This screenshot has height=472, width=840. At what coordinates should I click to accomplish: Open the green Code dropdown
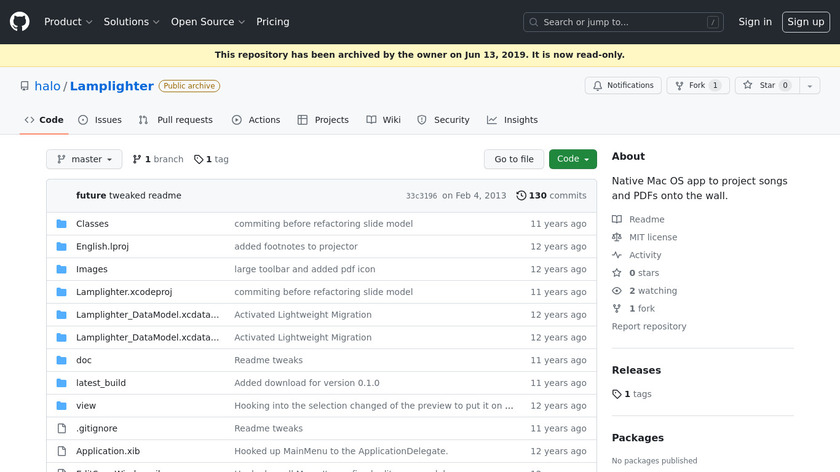pyautogui.click(x=573, y=159)
